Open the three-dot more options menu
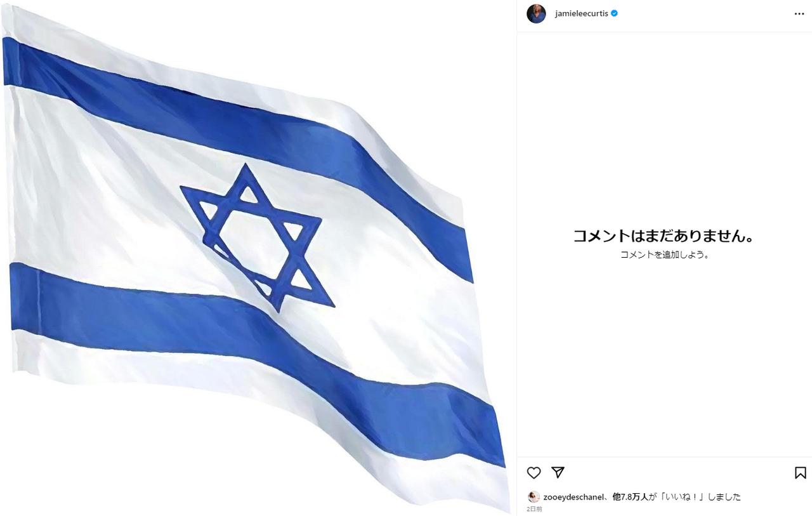Image resolution: width=812 pixels, height=516 pixels. pos(799,14)
